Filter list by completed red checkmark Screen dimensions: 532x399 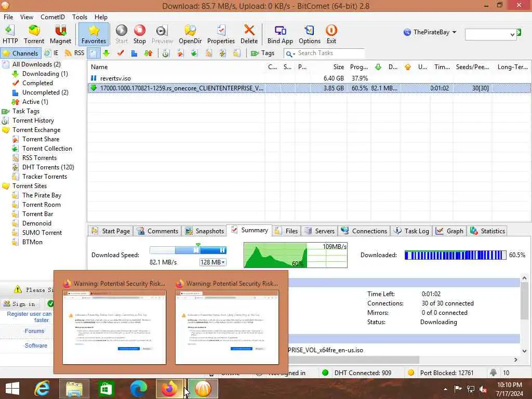coord(121,54)
